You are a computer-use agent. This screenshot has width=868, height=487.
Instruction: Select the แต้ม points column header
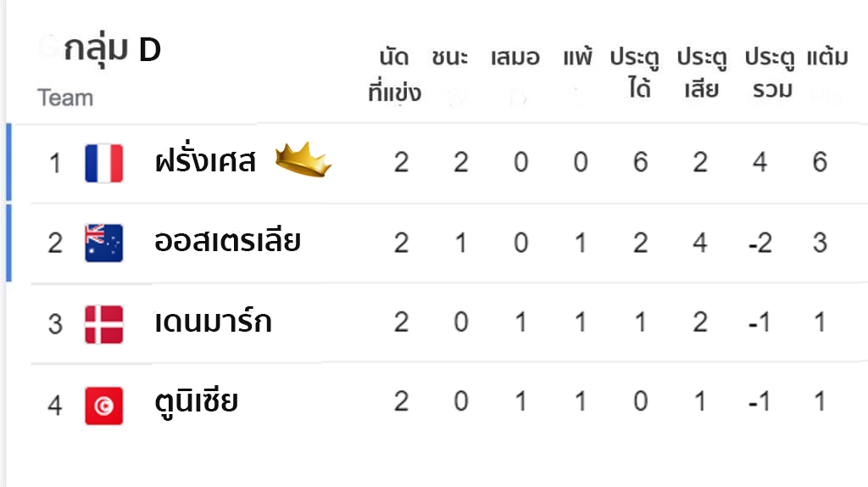click(827, 57)
